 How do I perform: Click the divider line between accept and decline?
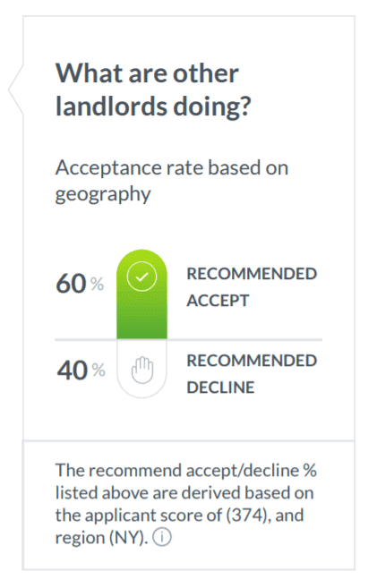click(x=188, y=340)
